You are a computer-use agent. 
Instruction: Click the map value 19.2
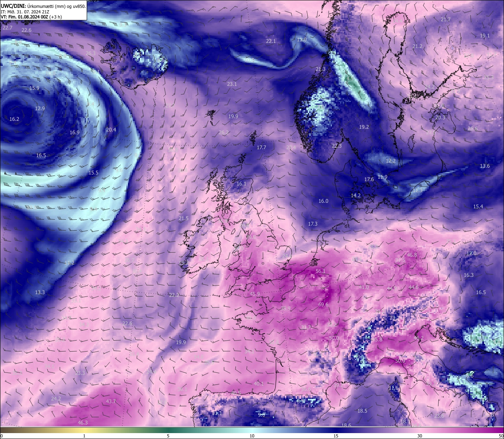coord(364,127)
